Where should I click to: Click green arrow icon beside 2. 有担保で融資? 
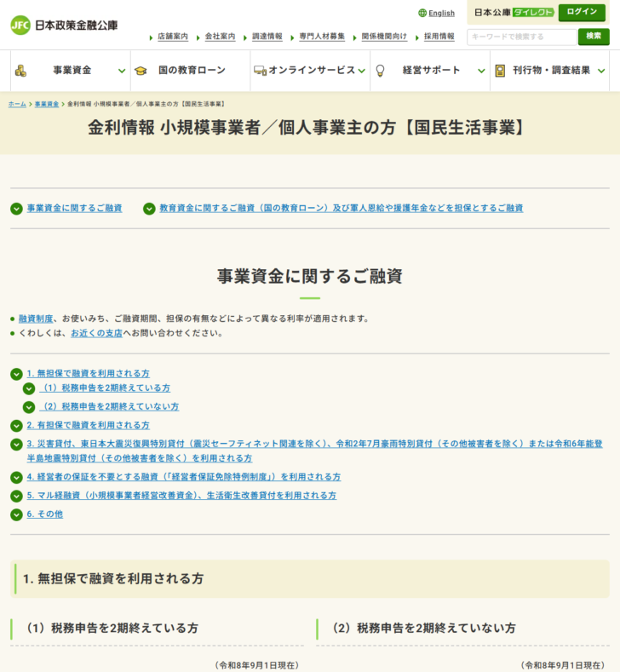16,426
